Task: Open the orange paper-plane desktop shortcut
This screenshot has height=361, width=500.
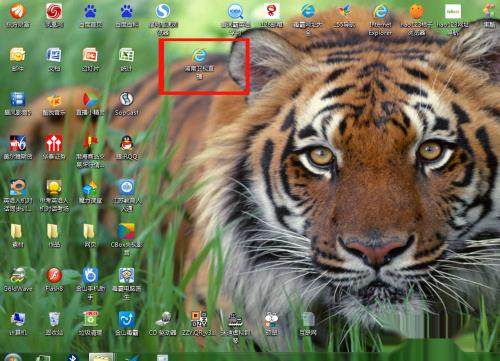Action: point(18,12)
